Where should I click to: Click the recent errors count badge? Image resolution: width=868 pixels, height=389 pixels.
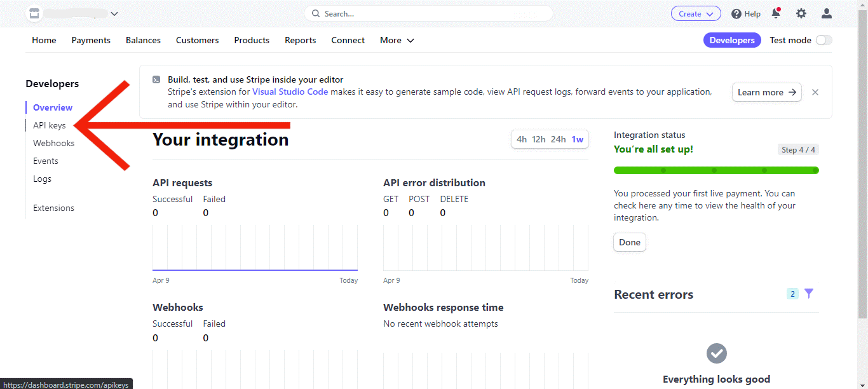tap(792, 294)
